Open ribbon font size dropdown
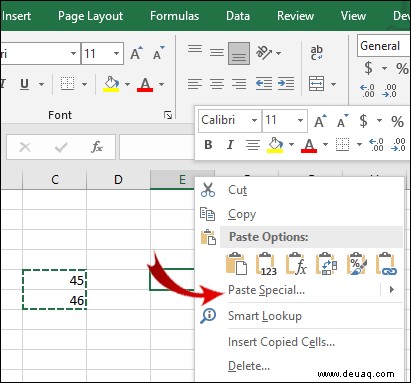Image resolution: width=411 pixels, height=383 pixels. pos(116,53)
